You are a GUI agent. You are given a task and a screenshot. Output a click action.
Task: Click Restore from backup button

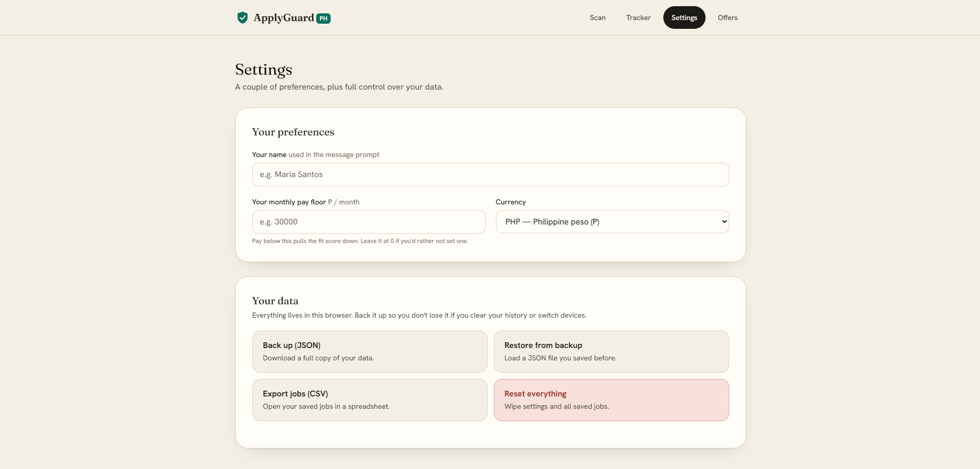pos(611,352)
